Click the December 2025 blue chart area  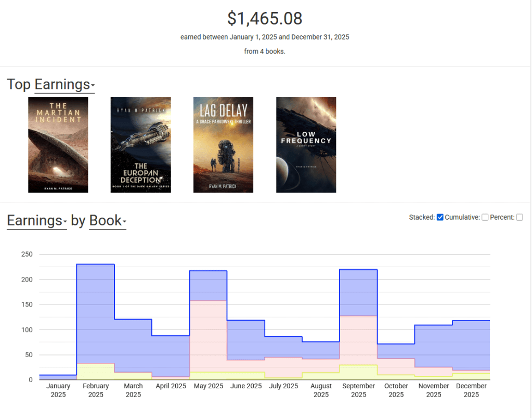471,345
